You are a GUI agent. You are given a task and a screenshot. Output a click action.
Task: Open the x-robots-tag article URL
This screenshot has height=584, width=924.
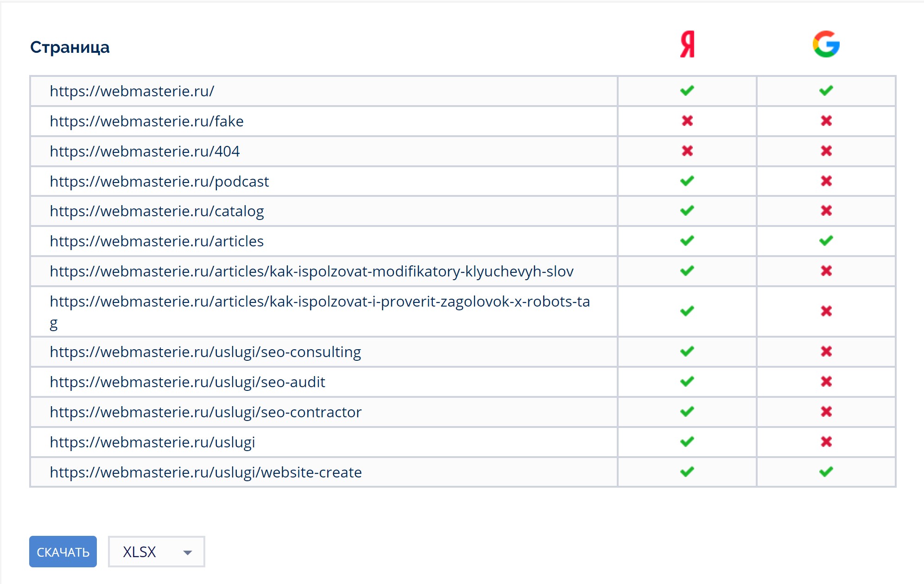(320, 302)
